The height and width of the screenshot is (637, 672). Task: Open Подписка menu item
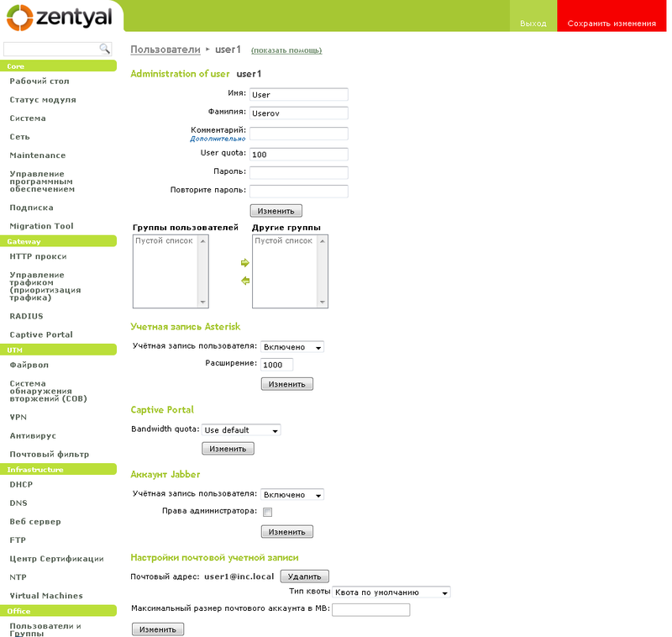click(x=32, y=208)
